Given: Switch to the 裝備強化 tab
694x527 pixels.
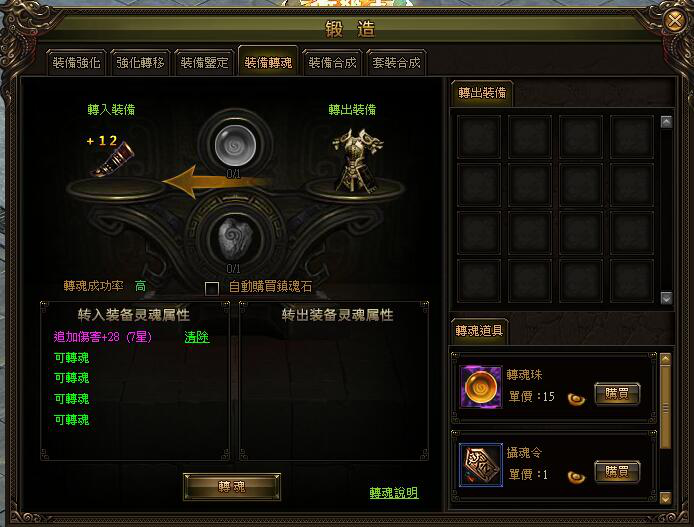Looking at the screenshot, I should click(x=76, y=63).
